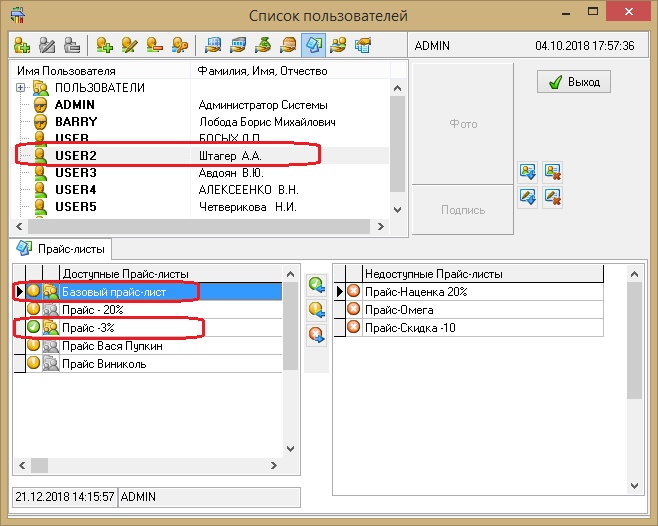Click the highlighted price-lists toolbar icon

[x=312, y=45]
